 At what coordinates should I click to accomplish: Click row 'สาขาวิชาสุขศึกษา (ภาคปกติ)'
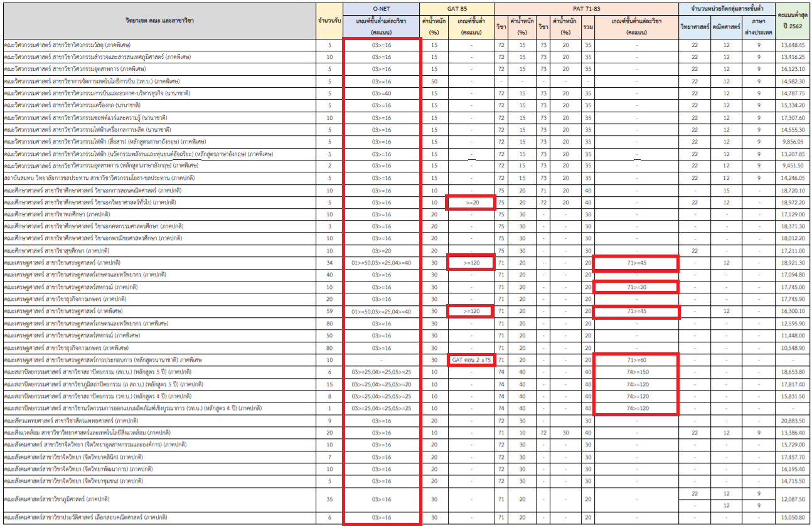[x=405, y=250]
